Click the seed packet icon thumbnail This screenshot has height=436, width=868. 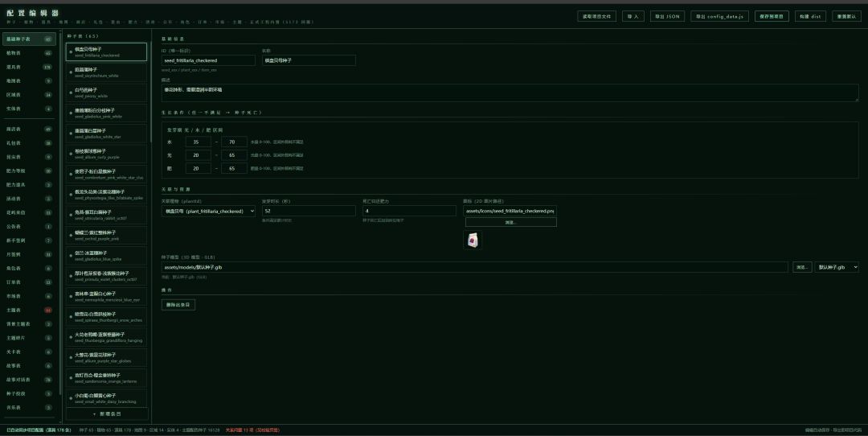pos(473,240)
